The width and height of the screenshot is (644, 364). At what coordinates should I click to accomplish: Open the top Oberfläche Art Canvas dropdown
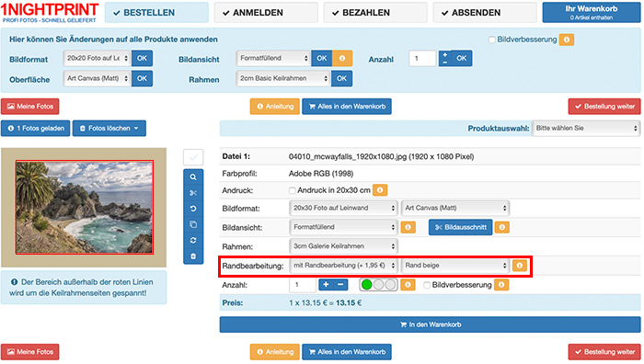[97, 78]
